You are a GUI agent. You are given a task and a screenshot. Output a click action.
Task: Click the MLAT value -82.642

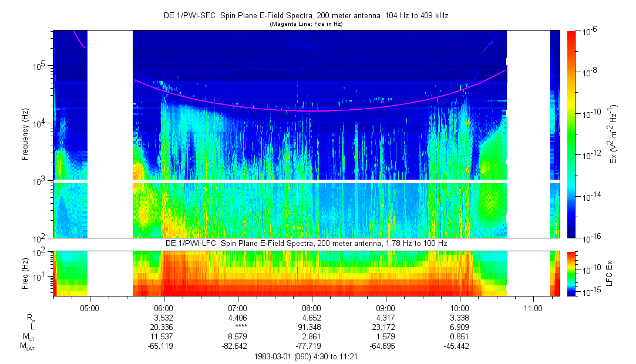[237, 347]
